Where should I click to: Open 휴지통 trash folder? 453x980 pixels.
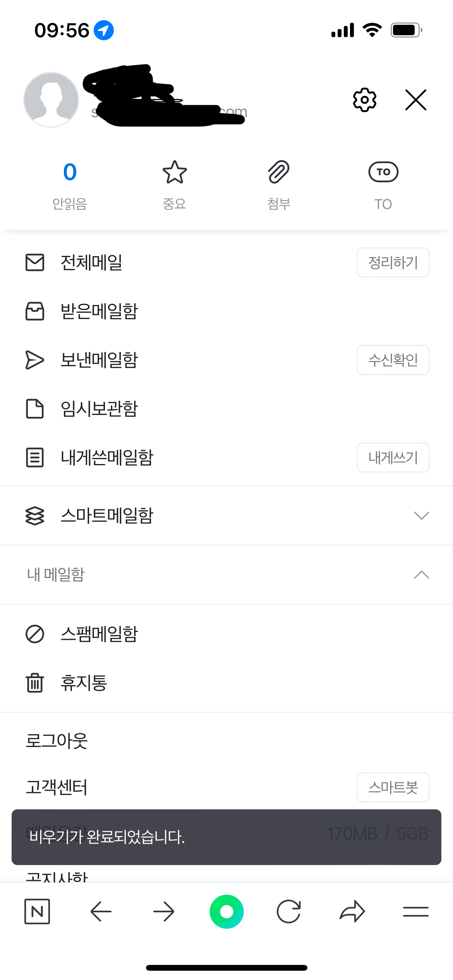84,683
